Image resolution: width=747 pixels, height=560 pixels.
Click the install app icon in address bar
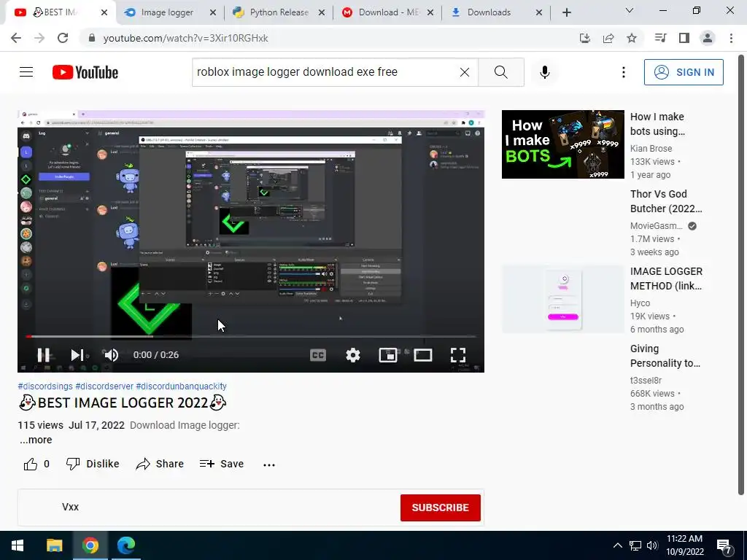click(x=584, y=38)
